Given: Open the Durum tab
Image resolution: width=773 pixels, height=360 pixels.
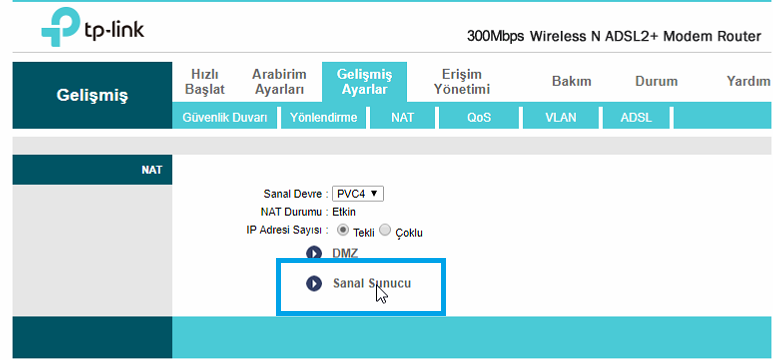Looking at the screenshot, I should (656, 81).
